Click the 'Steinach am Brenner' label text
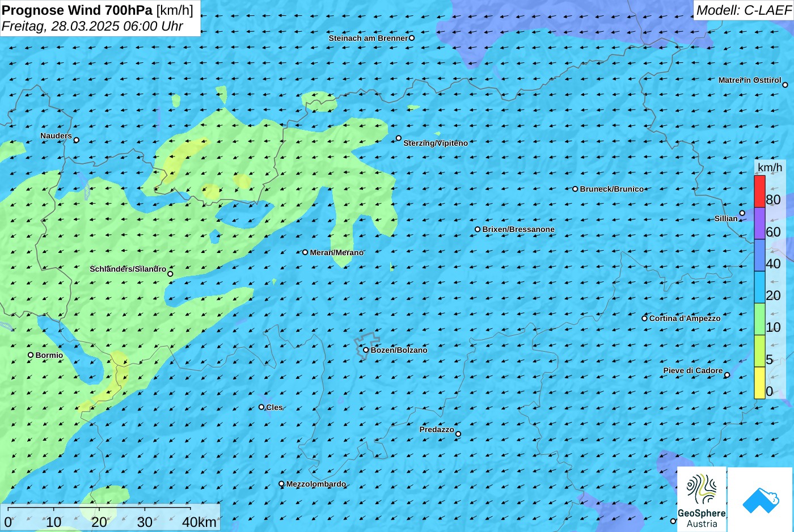Viewport: 794px width, 532px height. coord(368,38)
